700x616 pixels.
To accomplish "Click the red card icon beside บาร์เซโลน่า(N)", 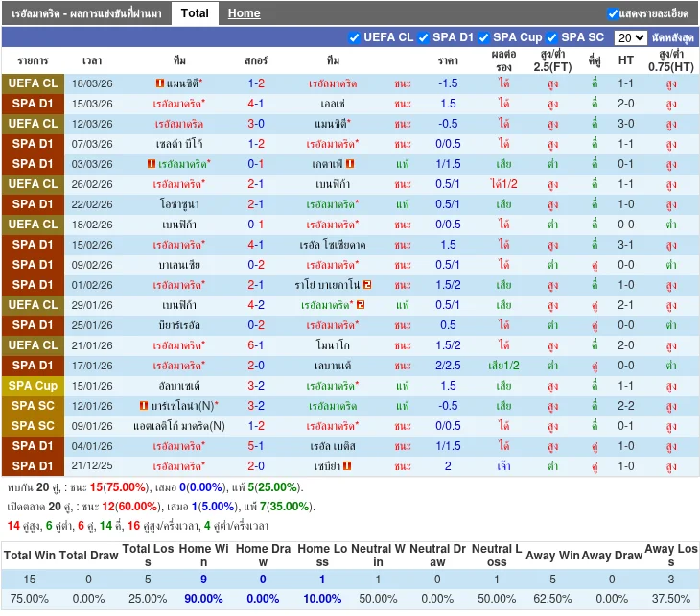I will coord(144,406).
